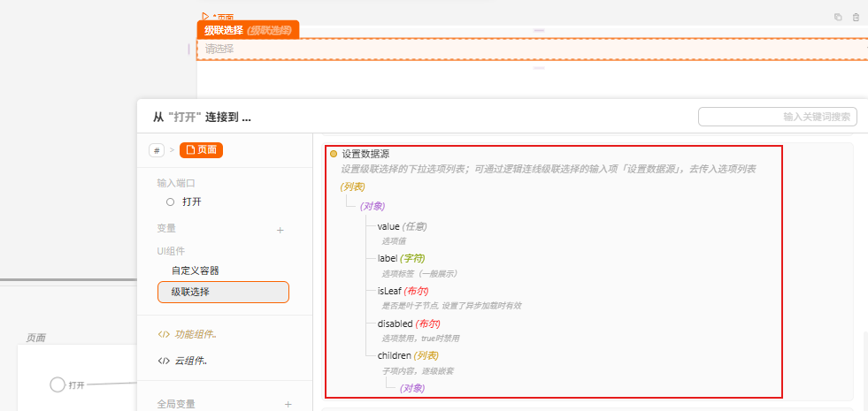Click the play triangle icon beside the page title

click(x=205, y=16)
